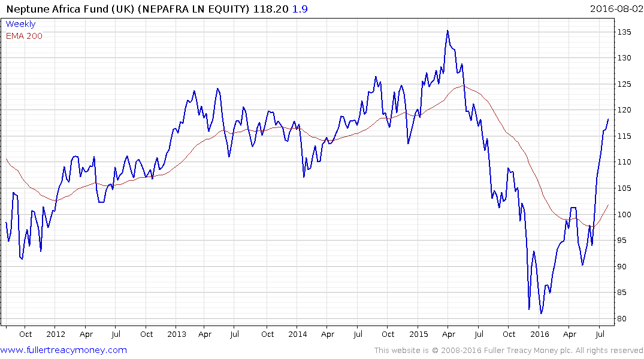This screenshot has width=644, height=359.
Task: Click the 2016 label on the time axis
Action: [x=540, y=334]
